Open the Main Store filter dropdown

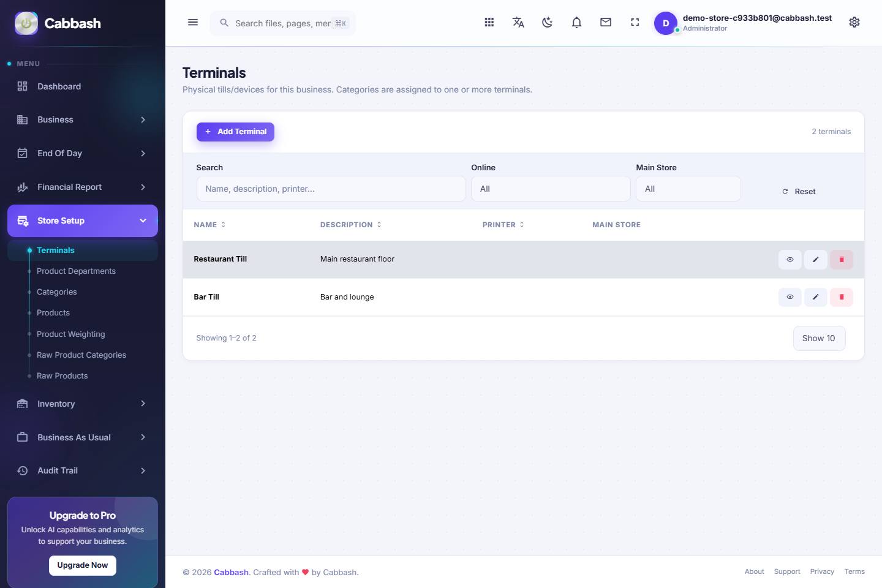point(688,189)
